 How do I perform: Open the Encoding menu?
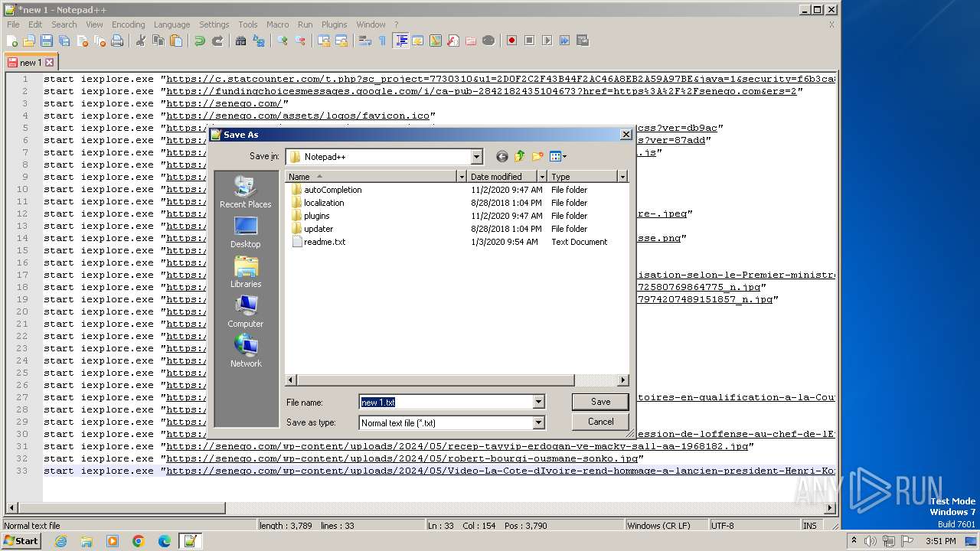(x=128, y=24)
